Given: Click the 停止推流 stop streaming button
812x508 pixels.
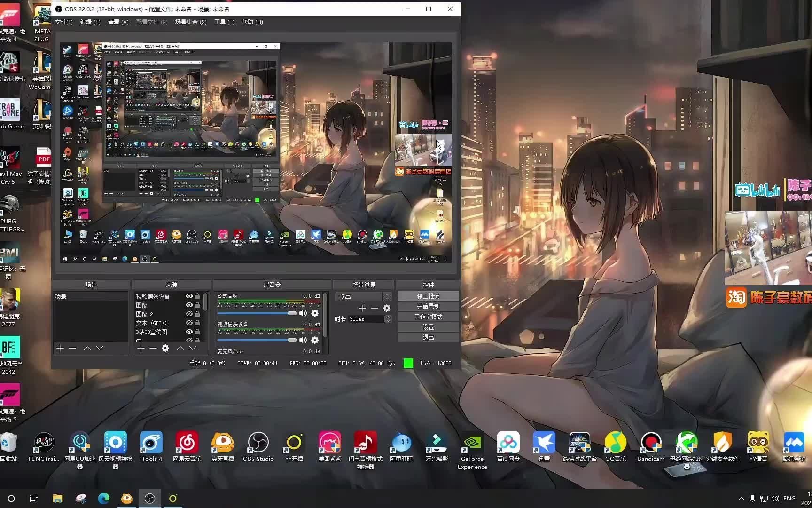Looking at the screenshot, I should pyautogui.click(x=429, y=296).
